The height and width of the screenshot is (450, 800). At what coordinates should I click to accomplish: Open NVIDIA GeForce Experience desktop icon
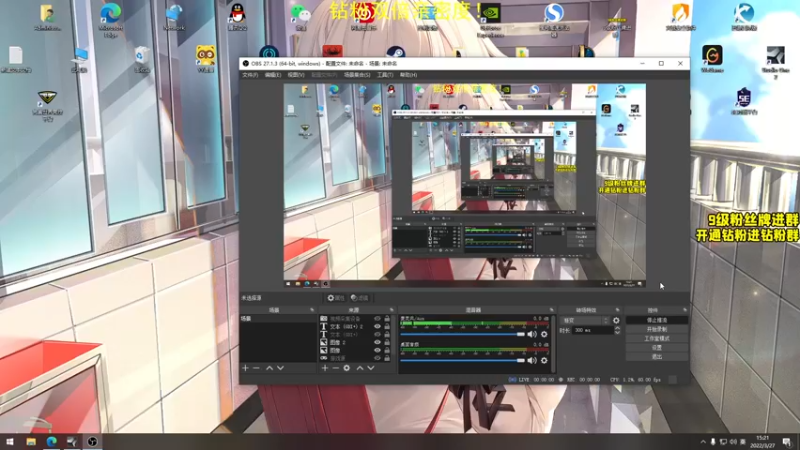click(x=490, y=20)
